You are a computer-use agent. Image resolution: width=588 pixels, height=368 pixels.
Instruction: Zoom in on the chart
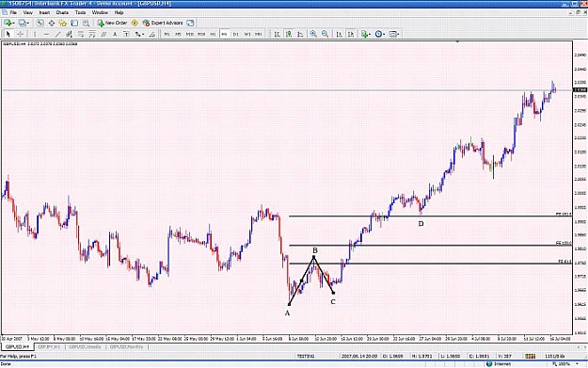(313, 34)
